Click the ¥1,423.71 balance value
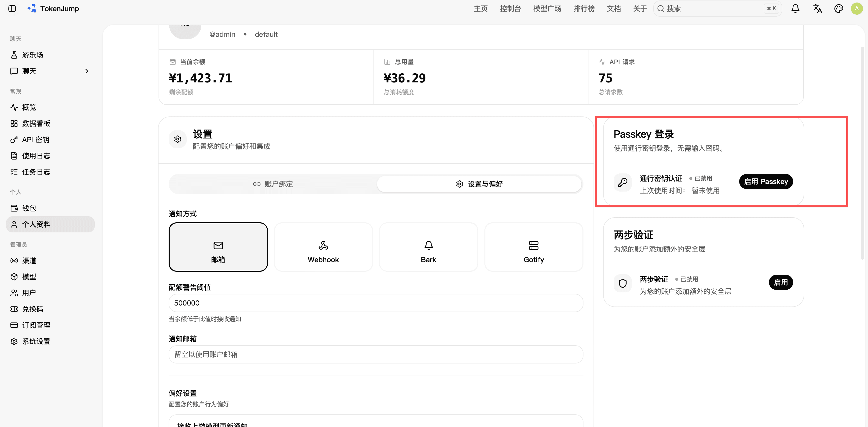The height and width of the screenshot is (427, 868). pyautogui.click(x=200, y=78)
